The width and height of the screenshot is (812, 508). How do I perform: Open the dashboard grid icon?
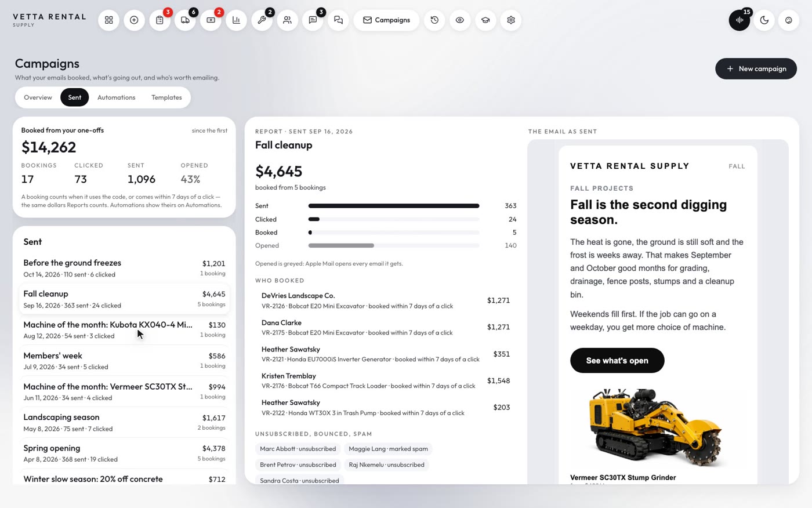[x=108, y=20]
